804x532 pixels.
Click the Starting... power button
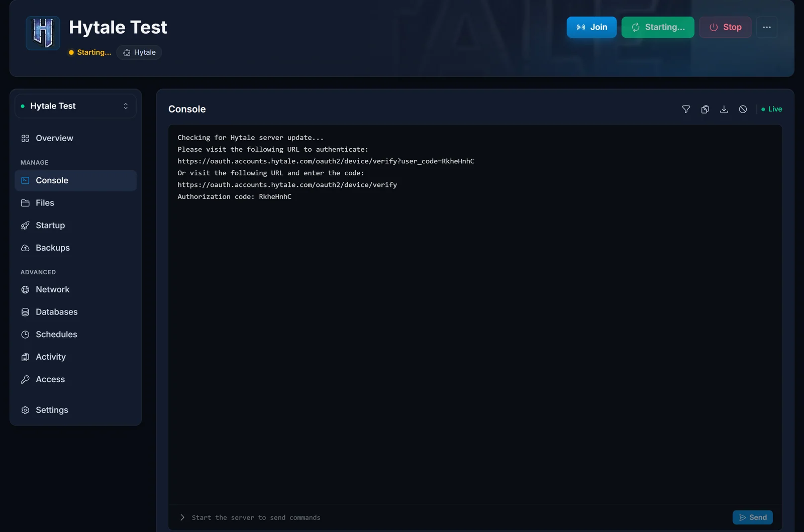658,27
